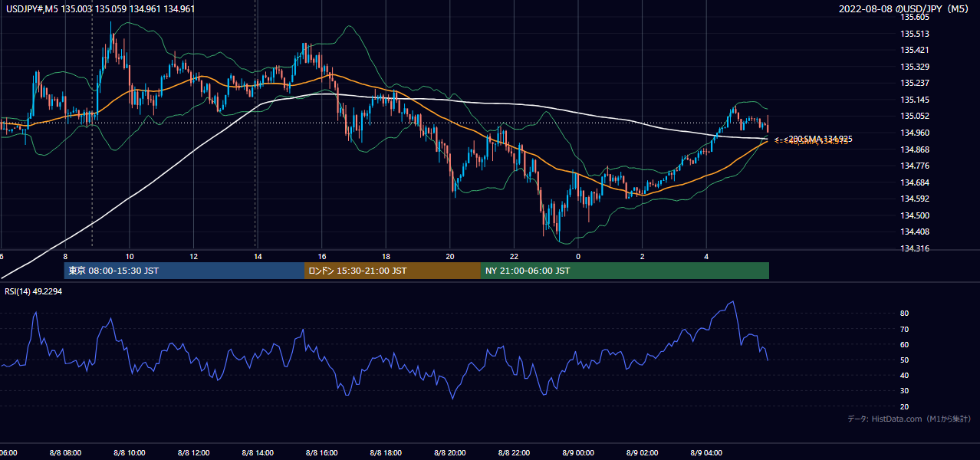
Task: Click price axis label 135.513
Action: (915, 34)
